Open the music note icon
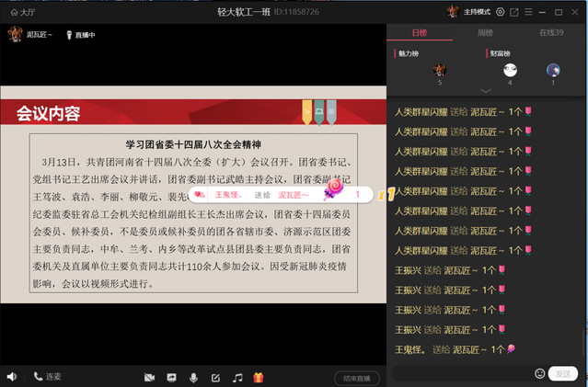Screen dimensions: 588x387 tap(236, 378)
